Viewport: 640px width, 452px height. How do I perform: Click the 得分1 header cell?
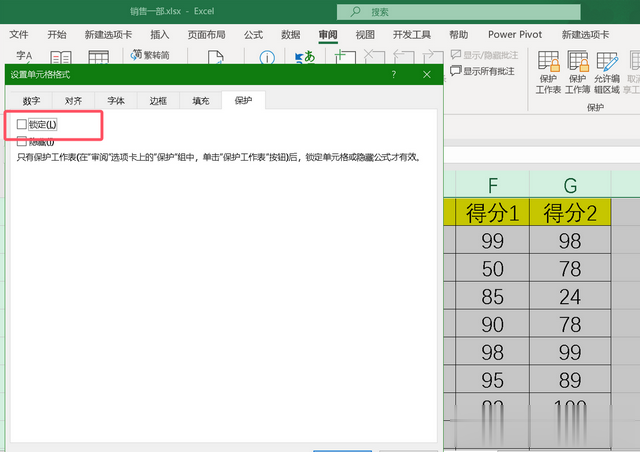[493, 212]
